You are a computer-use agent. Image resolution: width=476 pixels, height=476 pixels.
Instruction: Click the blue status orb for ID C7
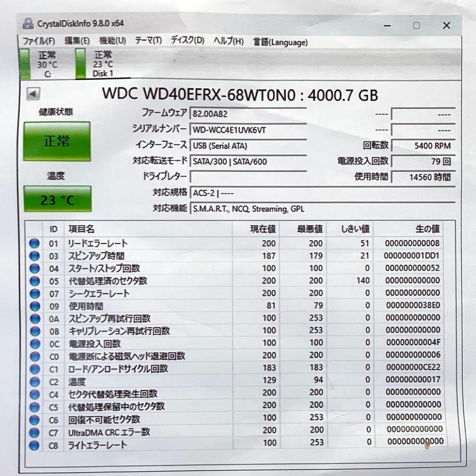point(34,433)
